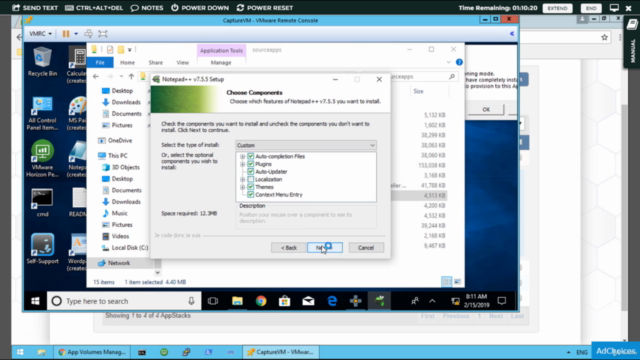The image size is (640, 360).
Task: Open the Home tab in Explorer
Action: [127, 62]
